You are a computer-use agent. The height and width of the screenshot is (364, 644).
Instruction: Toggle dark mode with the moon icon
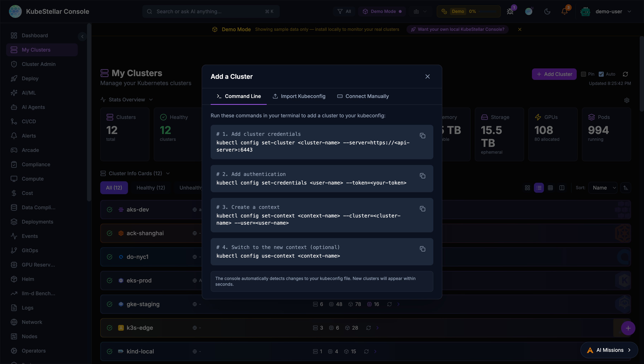pyautogui.click(x=547, y=11)
